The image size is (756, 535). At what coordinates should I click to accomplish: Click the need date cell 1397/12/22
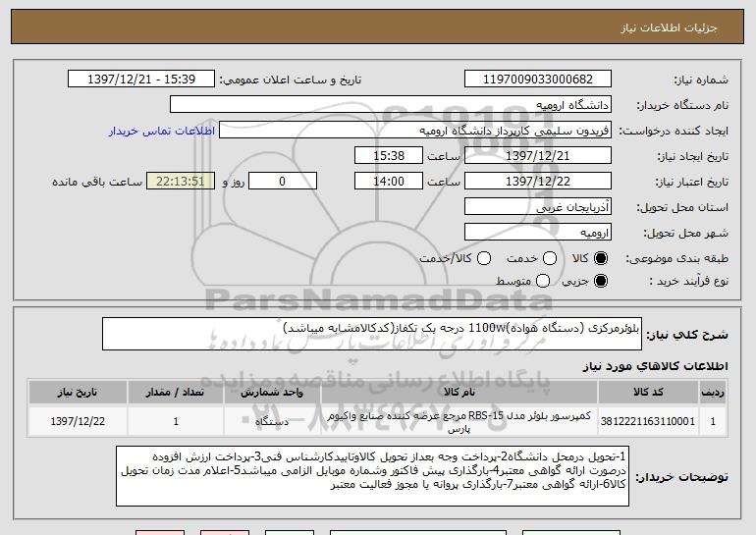pyautogui.click(x=78, y=421)
